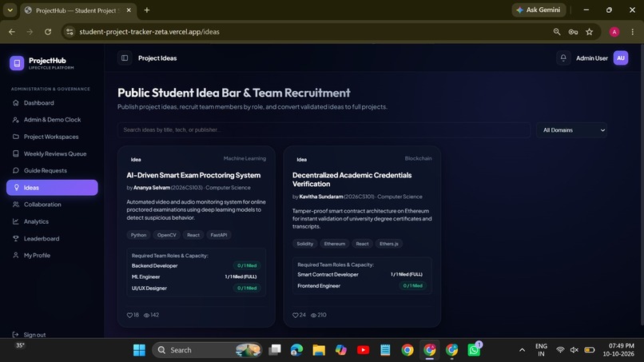Click the Python tech tag
Viewport: 644px width, 362px height.
click(x=138, y=235)
